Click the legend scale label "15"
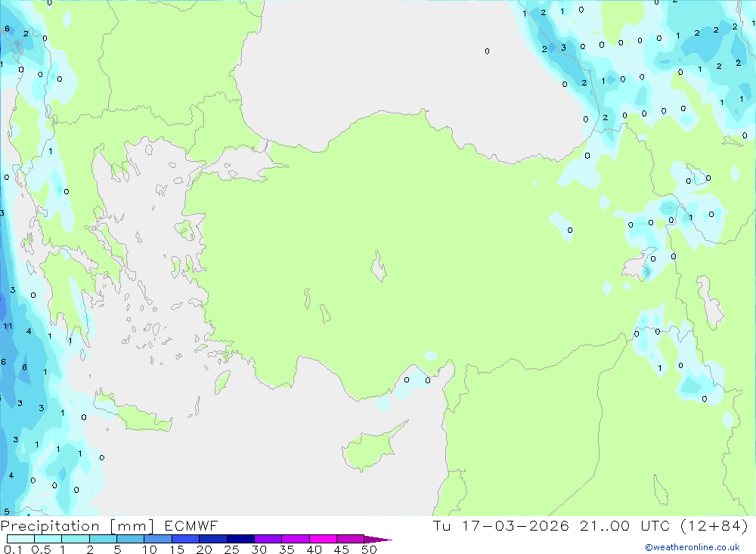 177,549
